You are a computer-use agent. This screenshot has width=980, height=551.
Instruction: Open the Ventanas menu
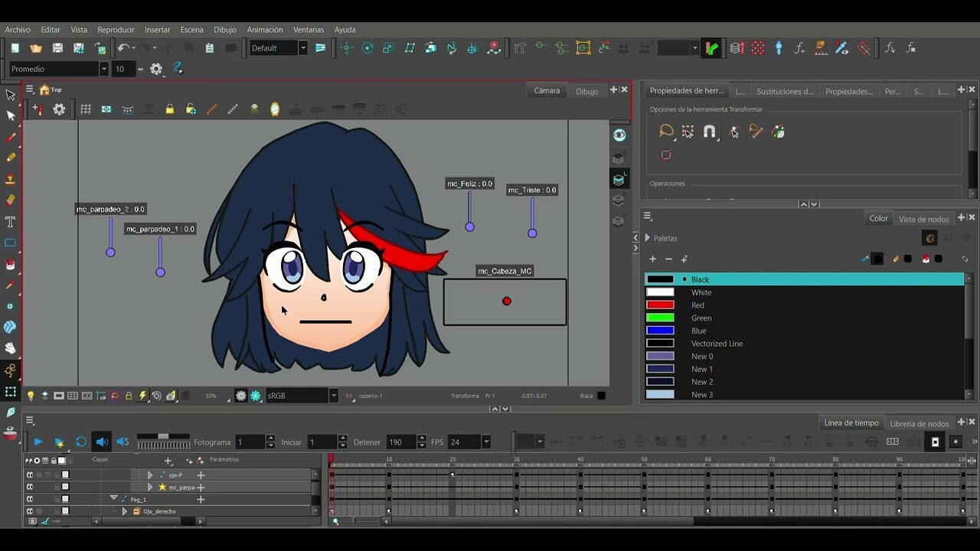(x=309, y=29)
